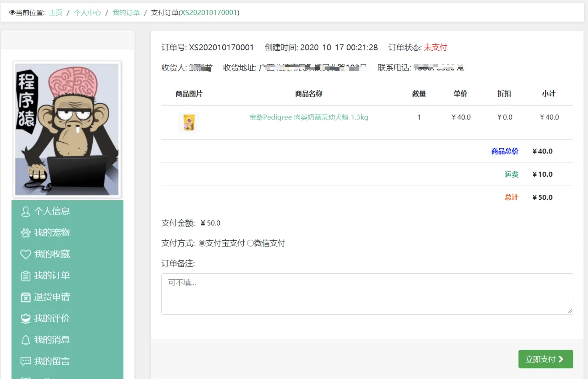This screenshot has width=588, height=379.
Task: Click the 总计 ¥50.0 amount
Action: point(542,197)
